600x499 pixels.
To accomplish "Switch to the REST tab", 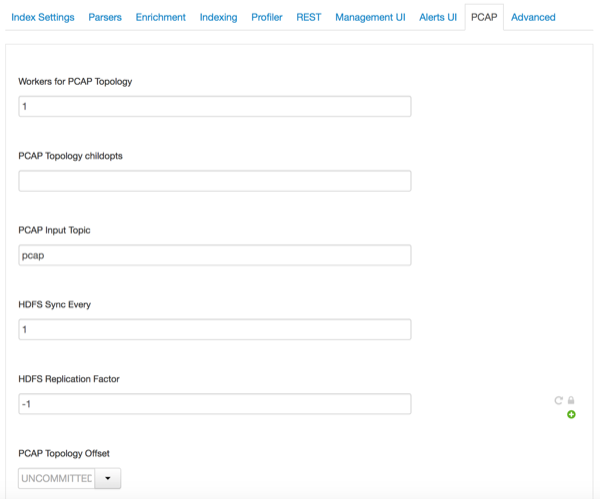I will (309, 17).
